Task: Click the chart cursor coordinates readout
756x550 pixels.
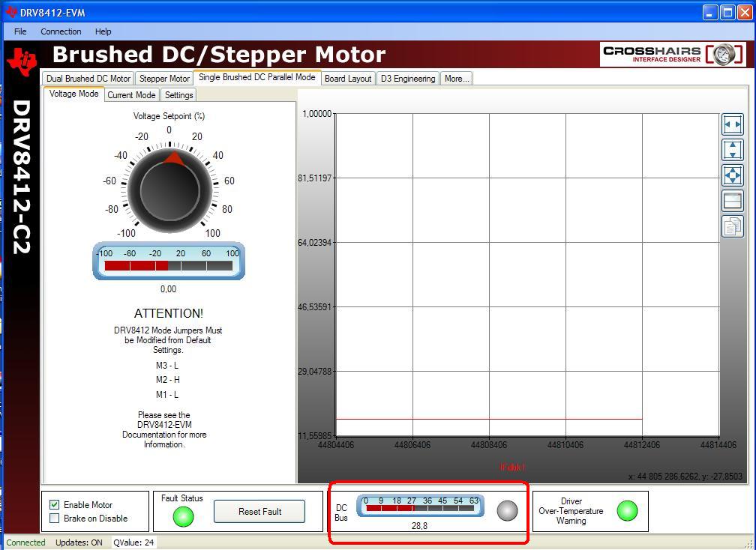Action: 685,477
